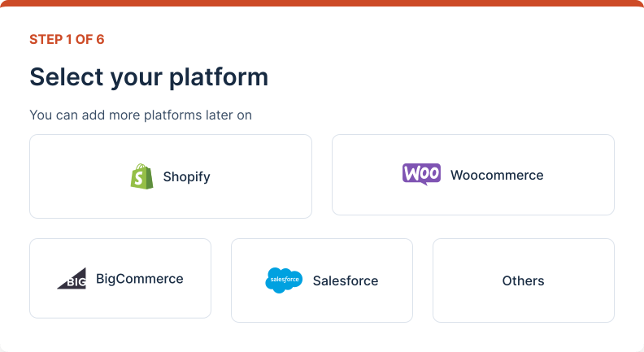Click the add more platforms later text
Viewport: 644px width, 352px height.
141,115
